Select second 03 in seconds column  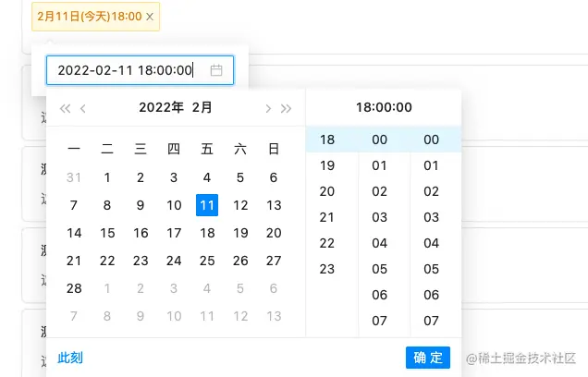point(432,217)
